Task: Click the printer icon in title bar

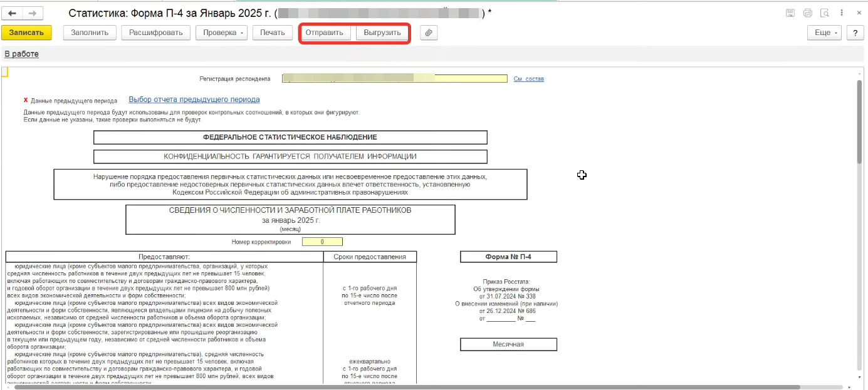Action: (x=808, y=13)
